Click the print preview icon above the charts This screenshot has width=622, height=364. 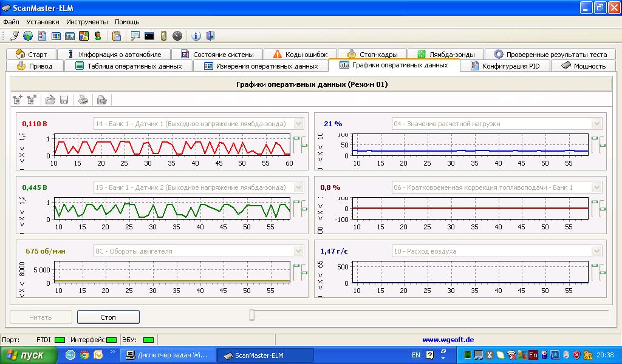(x=102, y=100)
